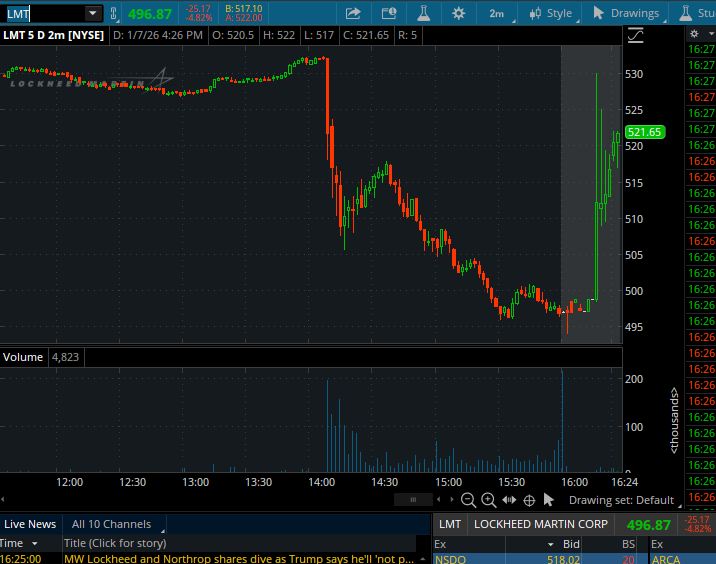
Task: Open the Studies flask menu
Action: coord(697,14)
